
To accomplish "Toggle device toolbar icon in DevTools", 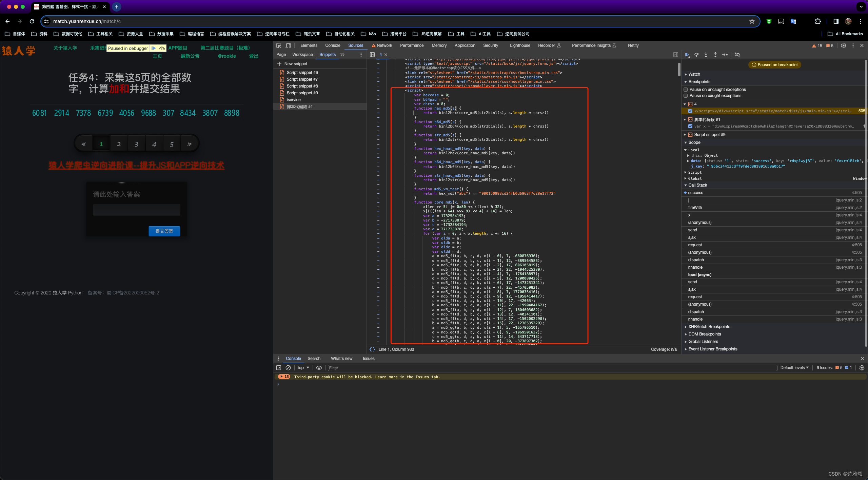I will click(289, 45).
